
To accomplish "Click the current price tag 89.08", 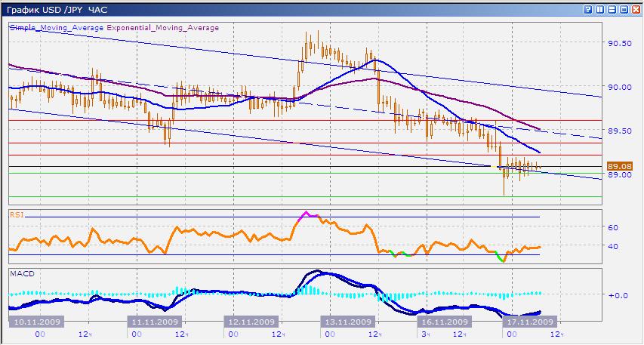I will click(x=619, y=166).
